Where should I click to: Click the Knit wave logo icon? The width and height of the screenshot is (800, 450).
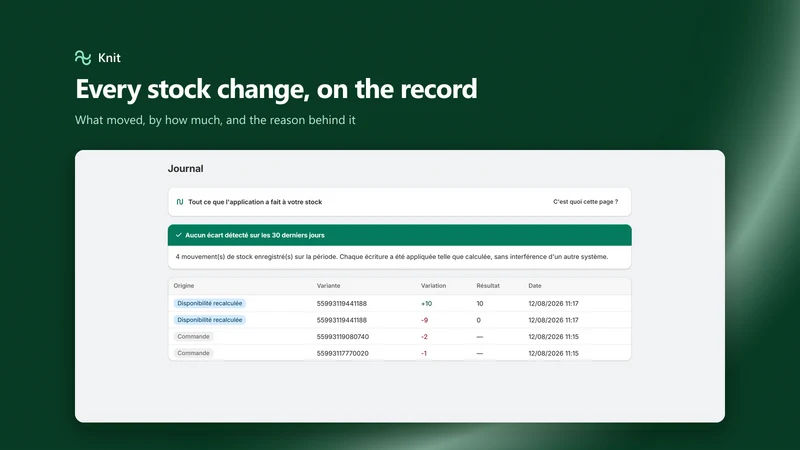pyautogui.click(x=83, y=57)
